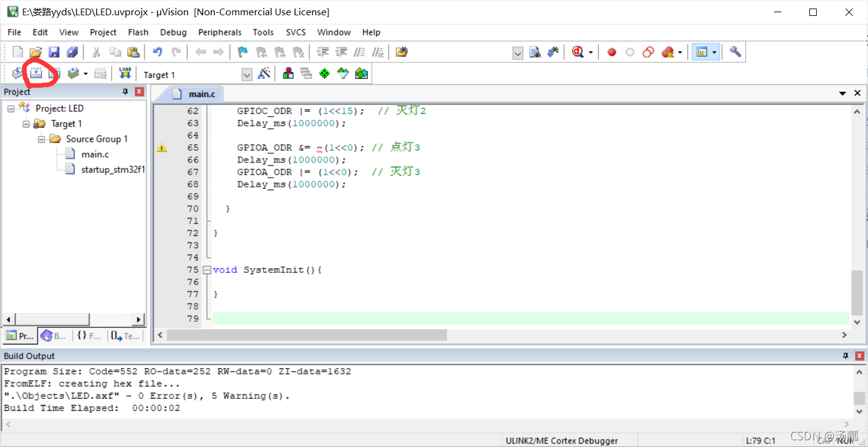Uncomment selection icon

pyautogui.click(x=378, y=53)
